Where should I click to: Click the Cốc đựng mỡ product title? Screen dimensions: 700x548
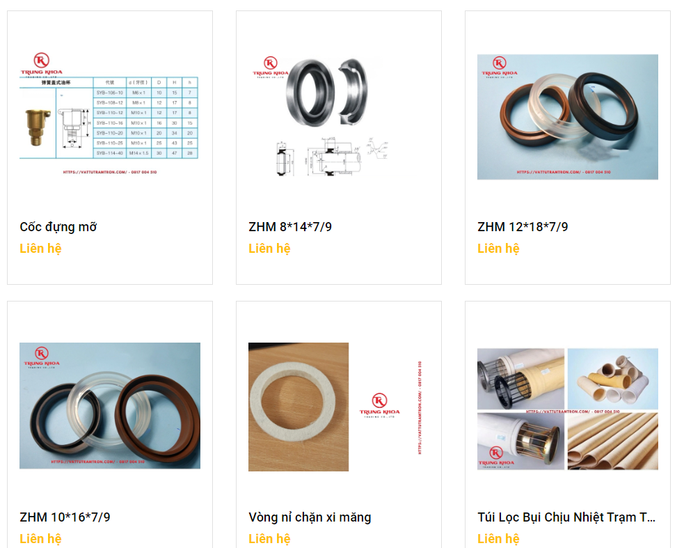(58, 227)
